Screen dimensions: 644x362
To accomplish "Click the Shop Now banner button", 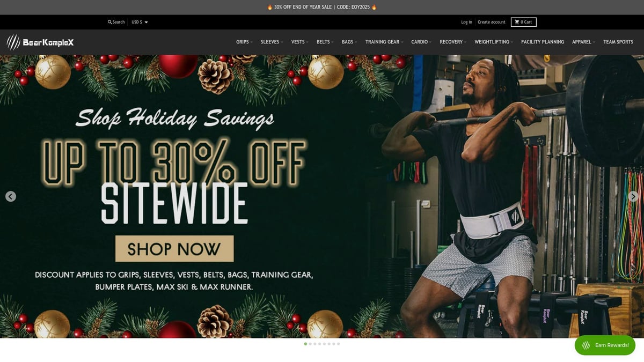I will point(174,249).
